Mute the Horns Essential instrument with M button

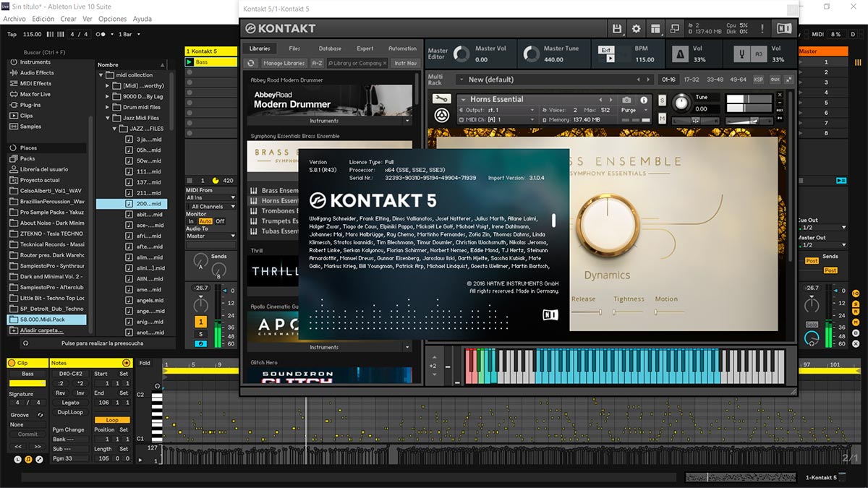point(662,118)
